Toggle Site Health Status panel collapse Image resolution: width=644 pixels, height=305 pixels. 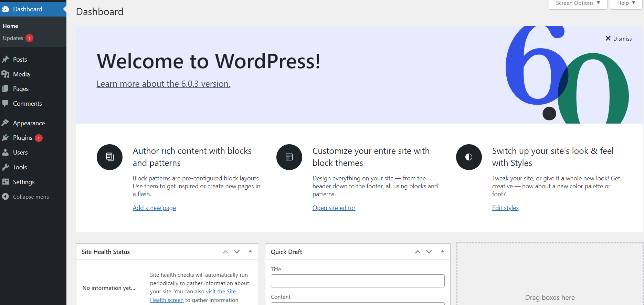[250, 252]
